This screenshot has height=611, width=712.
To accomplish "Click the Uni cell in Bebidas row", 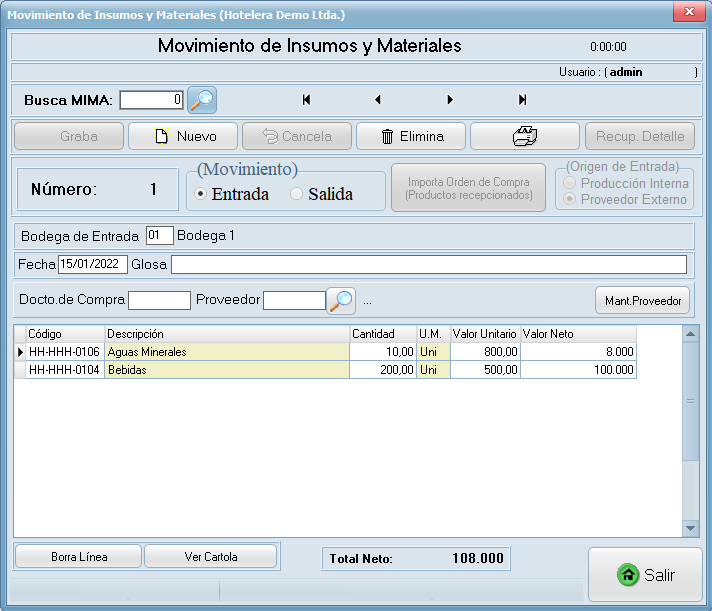I will coord(434,370).
